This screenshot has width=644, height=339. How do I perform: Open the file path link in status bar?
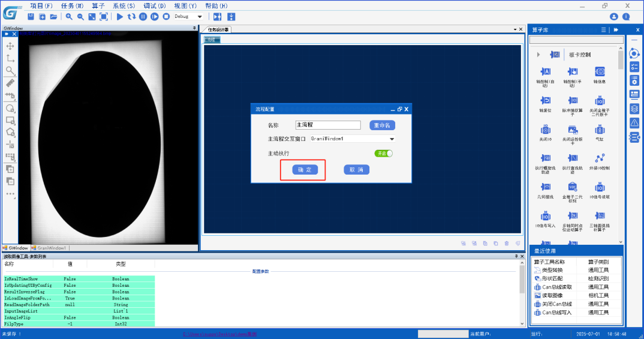coord(219,334)
